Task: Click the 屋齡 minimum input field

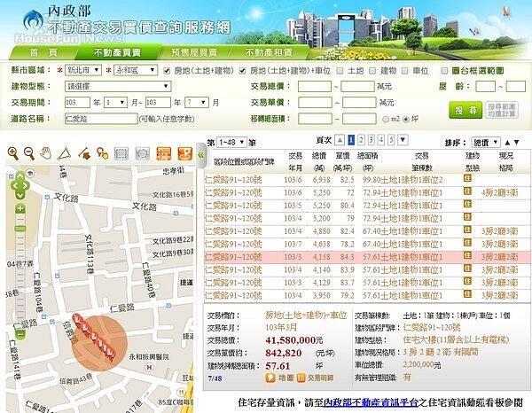Action: [x=486, y=87]
